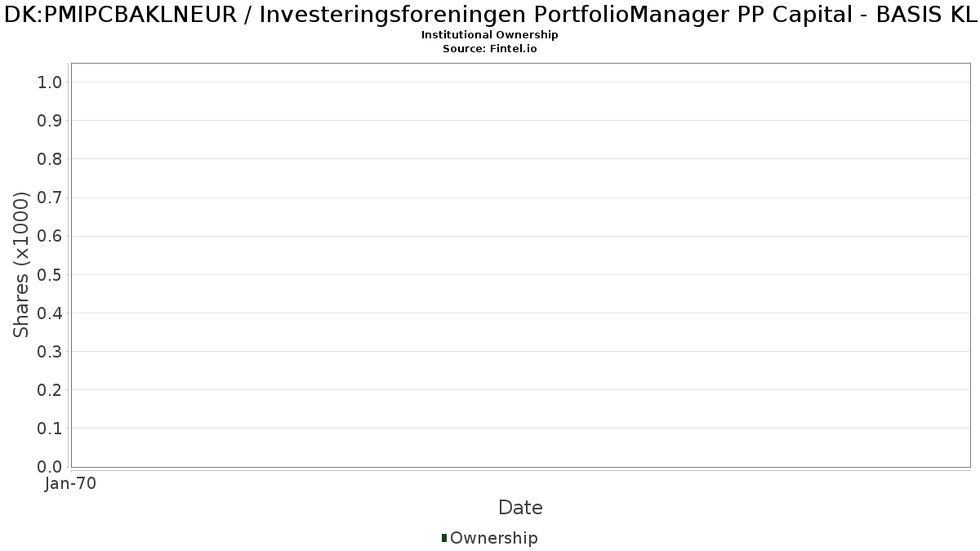The height and width of the screenshot is (551, 980).
Task: Click the 1.0 y-axis tick label
Action: [51, 82]
